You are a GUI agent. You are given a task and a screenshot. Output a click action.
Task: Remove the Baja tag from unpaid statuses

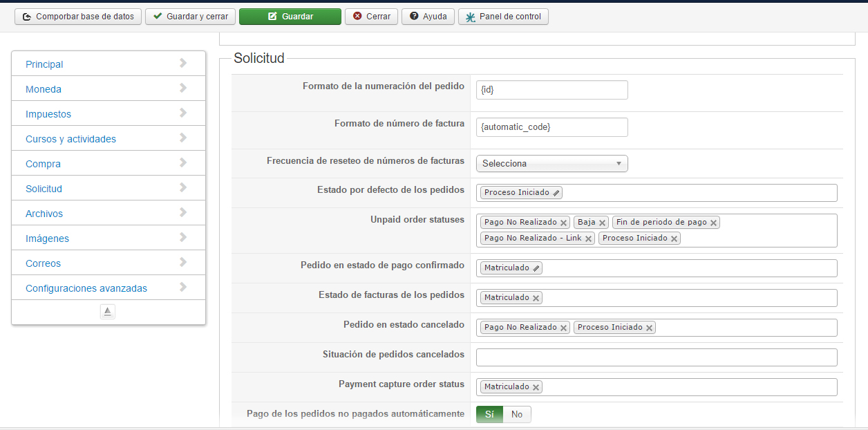(602, 223)
